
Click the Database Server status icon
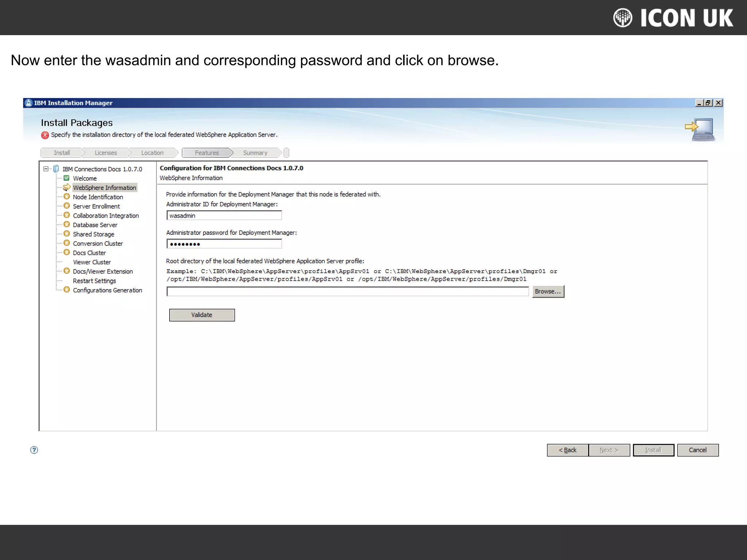pos(67,225)
